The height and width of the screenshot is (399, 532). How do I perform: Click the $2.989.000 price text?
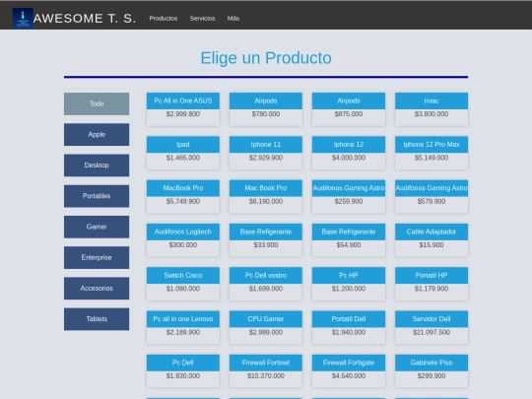tap(266, 333)
